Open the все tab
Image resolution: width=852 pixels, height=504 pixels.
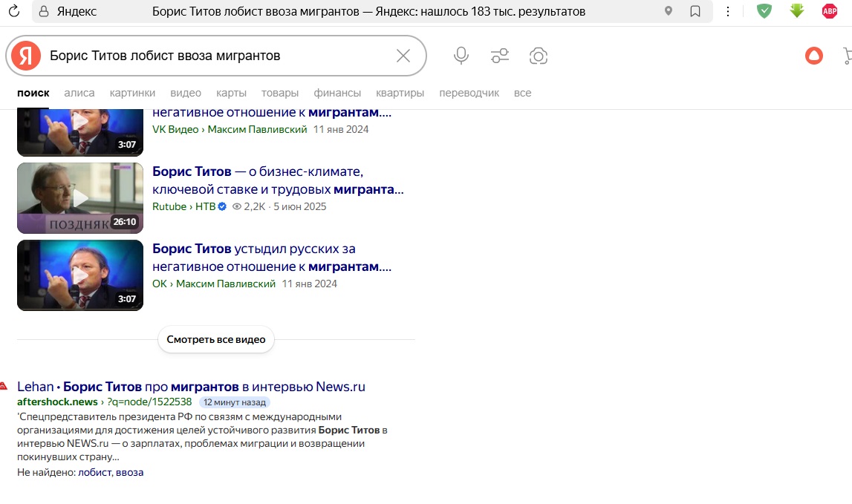[523, 93]
